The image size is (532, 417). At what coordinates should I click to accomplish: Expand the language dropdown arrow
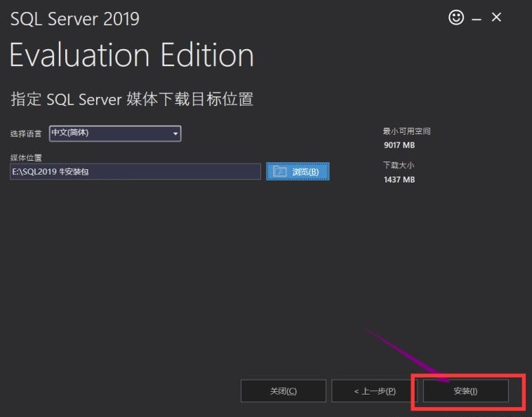tap(175, 133)
